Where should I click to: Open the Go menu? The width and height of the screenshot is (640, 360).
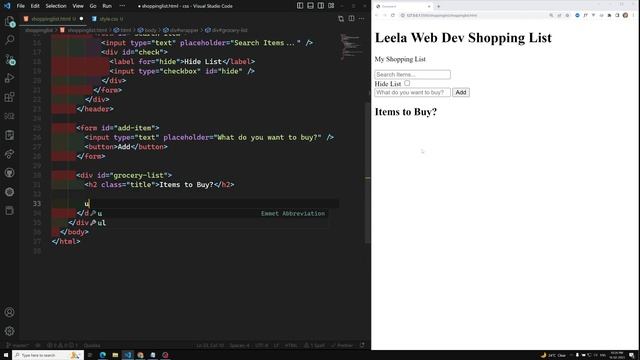tap(93, 6)
